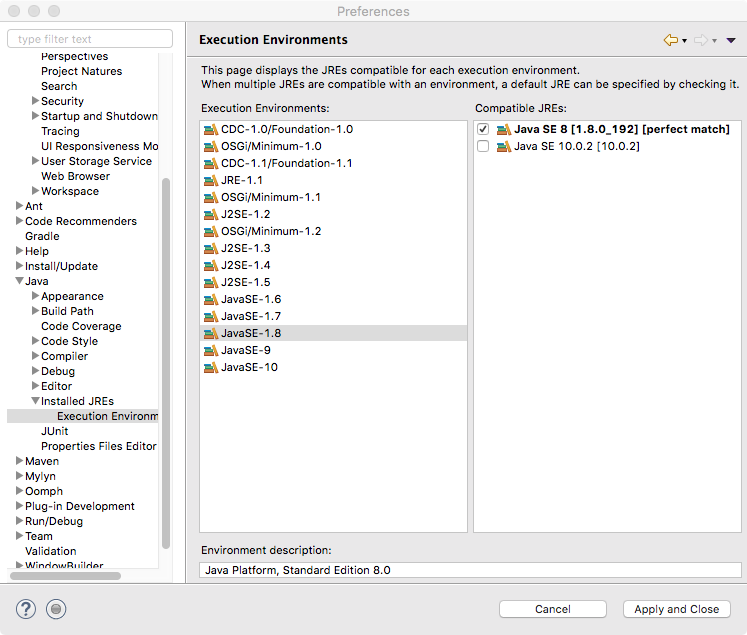Collapse the Java tree node

(x=19, y=282)
